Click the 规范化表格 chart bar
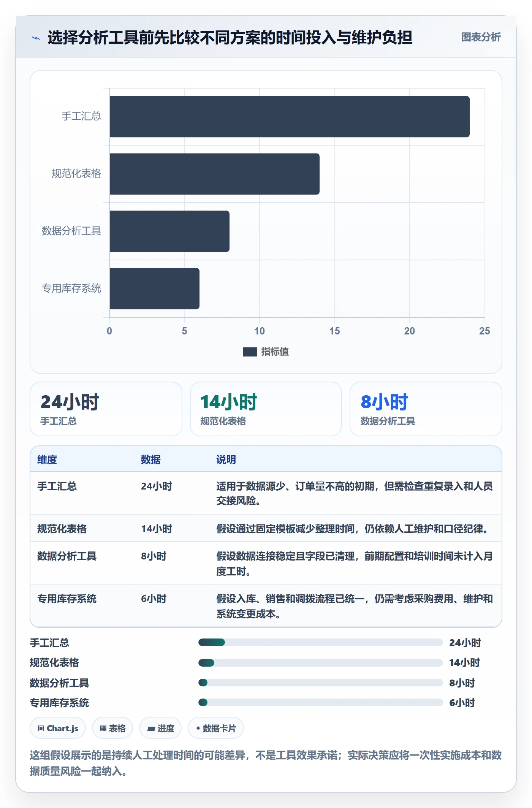The height and width of the screenshot is (808, 532). (x=214, y=174)
